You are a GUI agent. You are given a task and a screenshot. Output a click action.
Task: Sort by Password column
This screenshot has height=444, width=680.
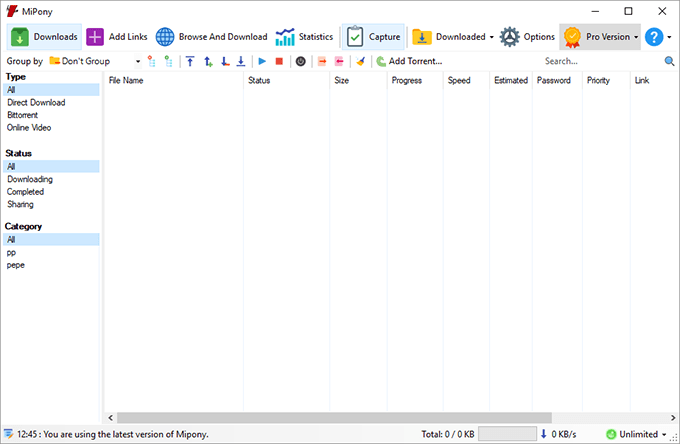(x=557, y=80)
